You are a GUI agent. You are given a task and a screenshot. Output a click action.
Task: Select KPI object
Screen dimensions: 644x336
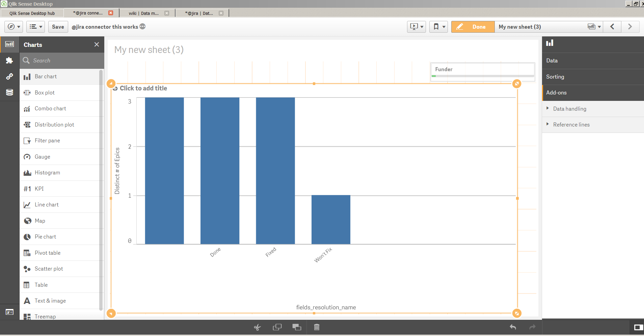click(59, 189)
